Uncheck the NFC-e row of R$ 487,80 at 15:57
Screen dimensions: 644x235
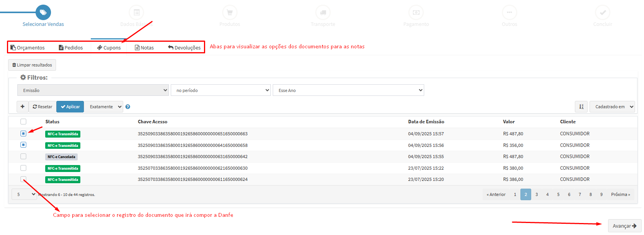[x=24, y=133]
